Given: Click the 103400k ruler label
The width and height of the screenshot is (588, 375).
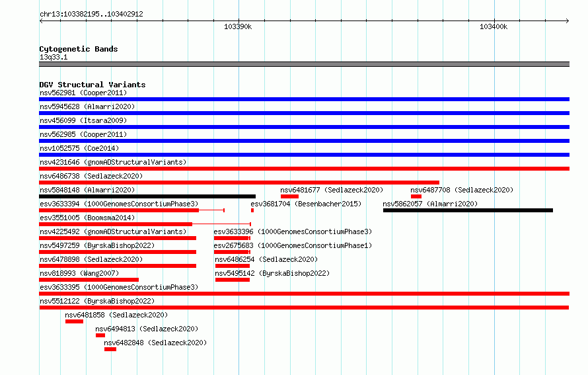Looking at the screenshot, I should (494, 26).
